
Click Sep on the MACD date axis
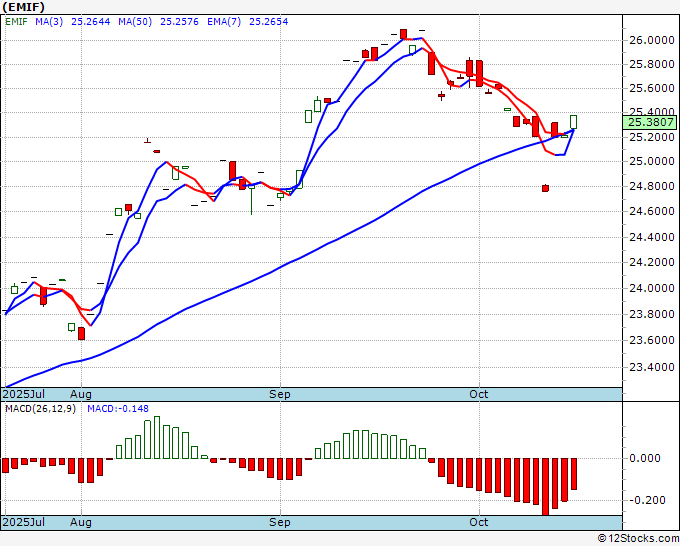point(280,522)
